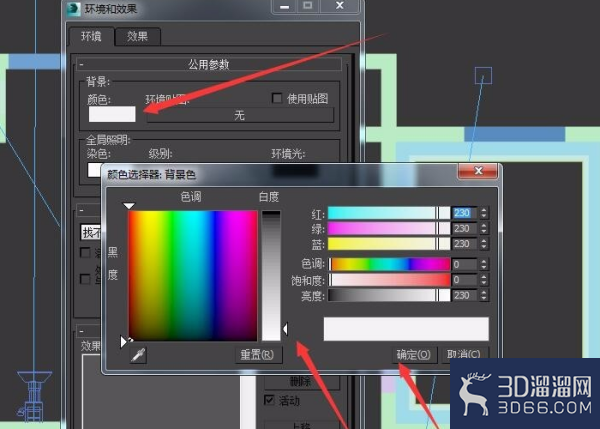
Task: Close the 颜色选择器 dialog
Action: (478, 171)
